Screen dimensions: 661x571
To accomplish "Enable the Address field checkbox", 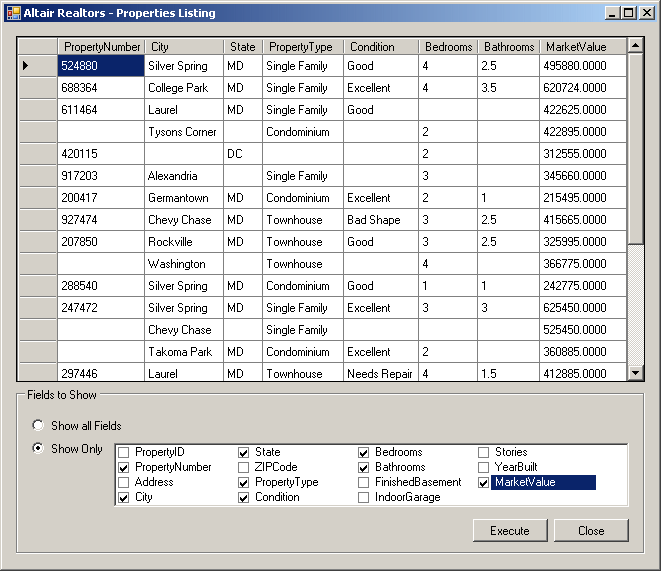I will [x=124, y=483].
